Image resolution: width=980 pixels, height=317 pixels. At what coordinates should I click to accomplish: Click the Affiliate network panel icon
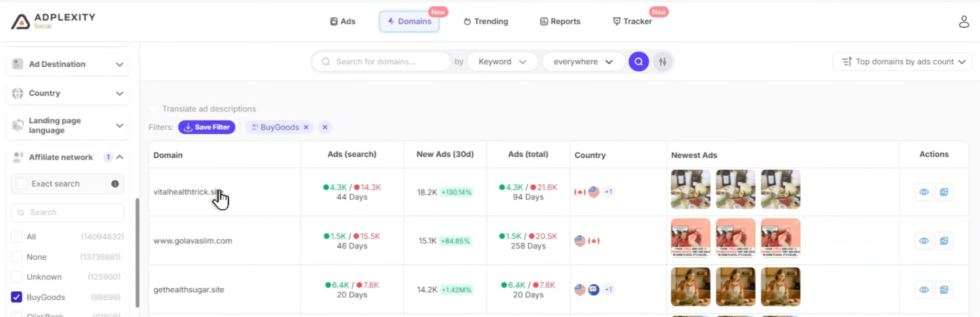18,157
